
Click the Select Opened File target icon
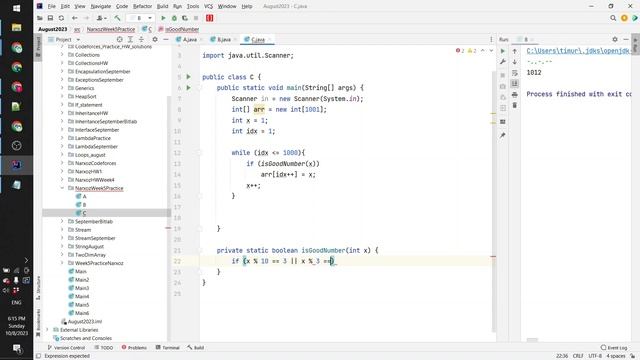(120, 40)
